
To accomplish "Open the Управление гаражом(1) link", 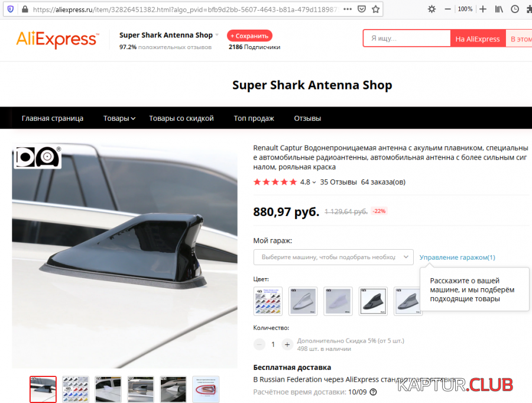I will pyautogui.click(x=457, y=257).
